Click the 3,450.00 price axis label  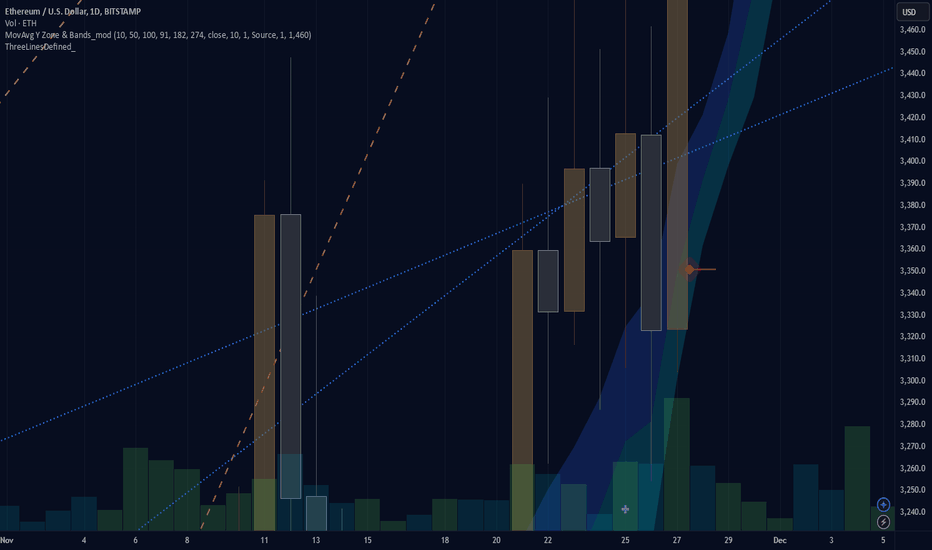click(912, 52)
